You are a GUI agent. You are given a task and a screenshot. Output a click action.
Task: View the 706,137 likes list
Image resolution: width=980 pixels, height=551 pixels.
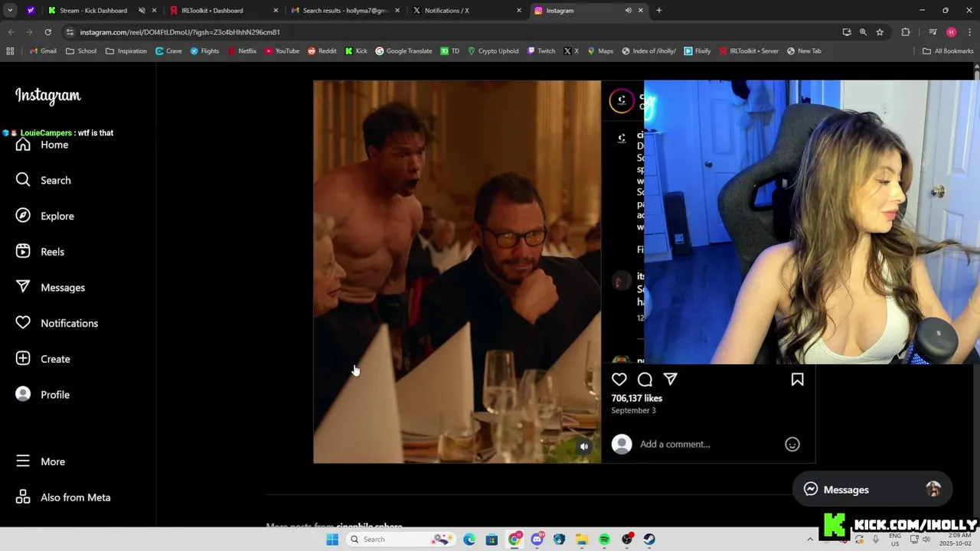pyautogui.click(x=636, y=398)
